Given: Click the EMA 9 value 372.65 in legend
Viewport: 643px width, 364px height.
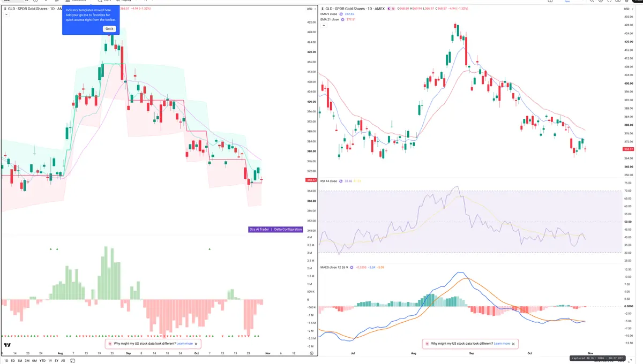Looking at the screenshot, I should [350, 14].
